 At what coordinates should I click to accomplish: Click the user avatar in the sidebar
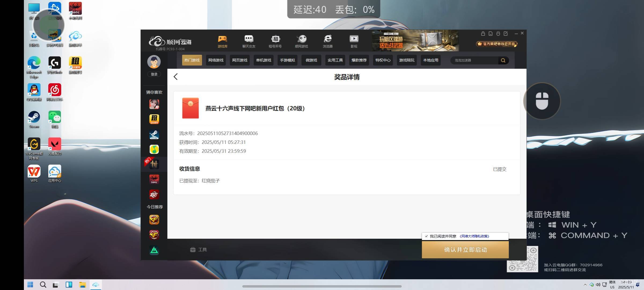tap(154, 62)
